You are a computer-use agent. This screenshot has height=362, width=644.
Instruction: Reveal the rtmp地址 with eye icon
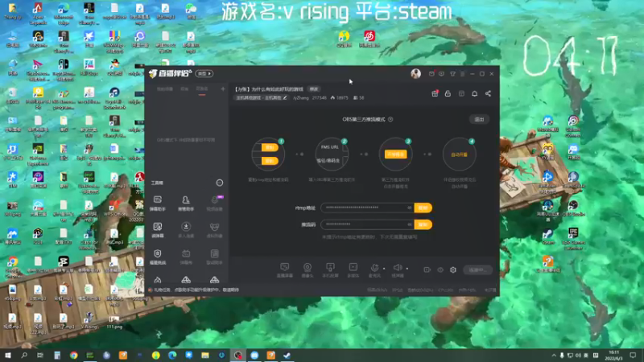(x=409, y=208)
